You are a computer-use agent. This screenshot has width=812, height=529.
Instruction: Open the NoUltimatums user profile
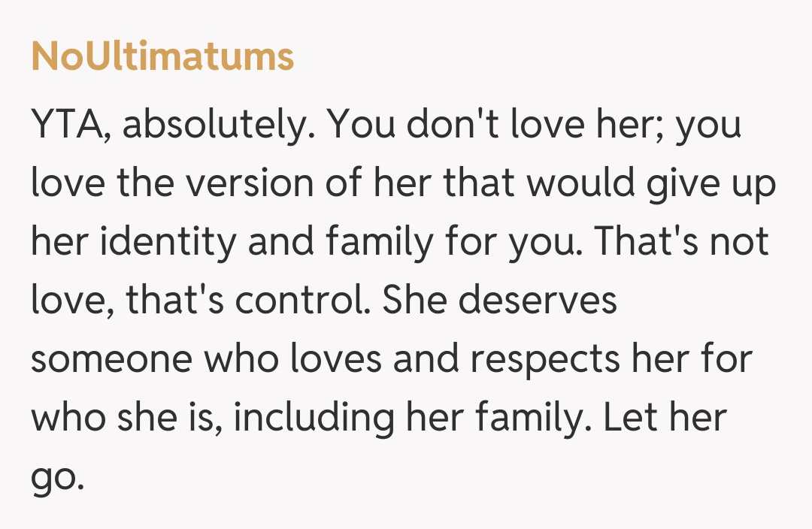[x=162, y=57]
